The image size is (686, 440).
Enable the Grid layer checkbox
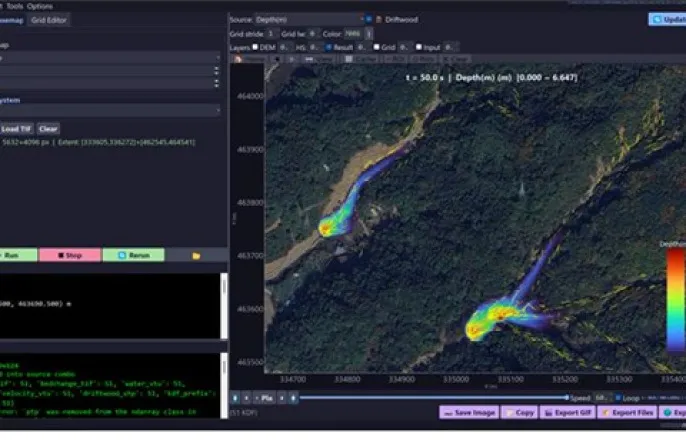[376, 47]
